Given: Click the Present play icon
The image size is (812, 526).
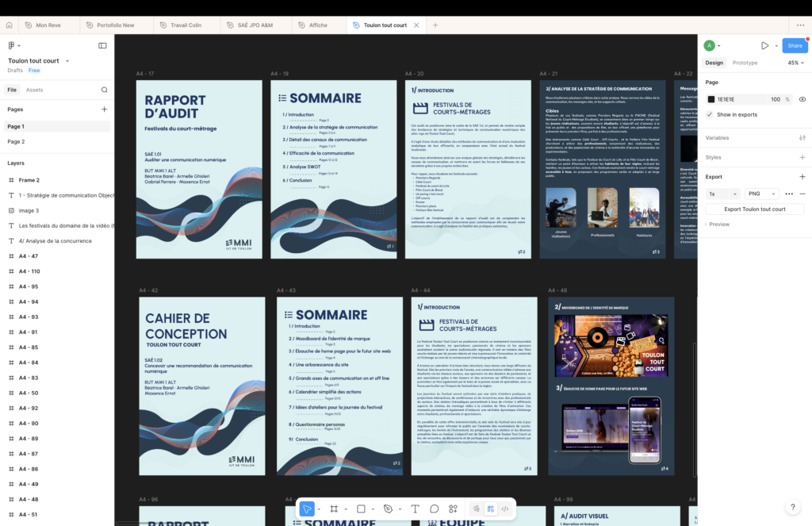Looking at the screenshot, I should point(765,45).
